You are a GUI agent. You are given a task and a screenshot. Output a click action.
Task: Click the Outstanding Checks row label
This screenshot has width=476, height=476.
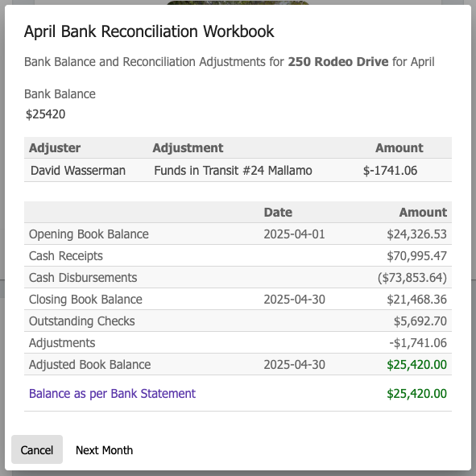pyautogui.click(x=81, y=321)
